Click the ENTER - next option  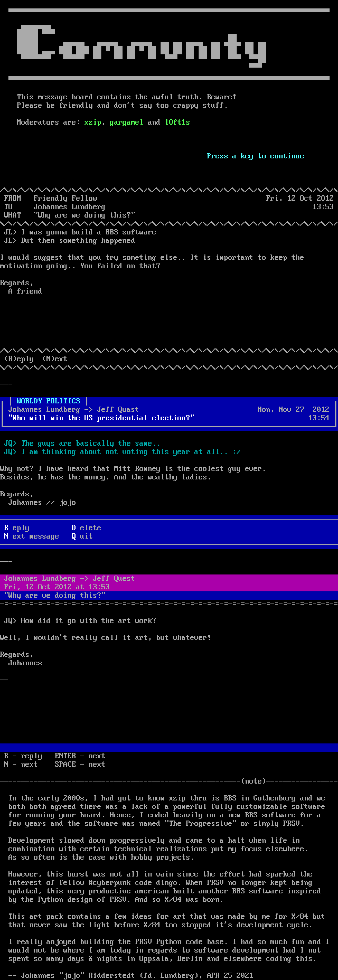pos(80,756)
